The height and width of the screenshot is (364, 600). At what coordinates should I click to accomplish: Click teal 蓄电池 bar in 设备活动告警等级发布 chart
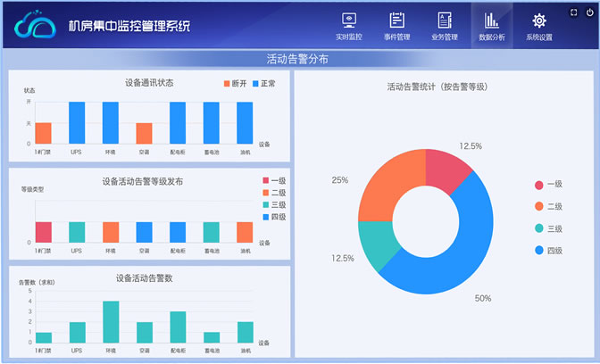tap(212, 232)
